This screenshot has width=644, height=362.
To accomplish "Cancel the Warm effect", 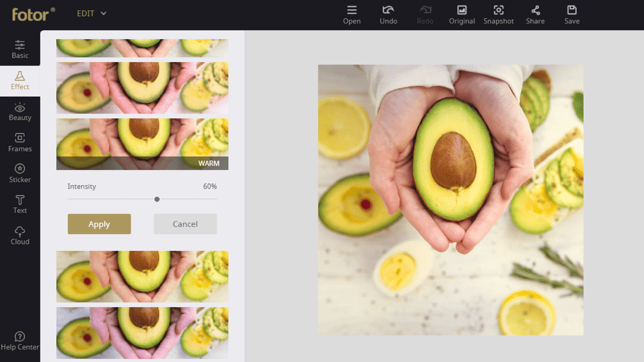I will click(x=185, y=224).
